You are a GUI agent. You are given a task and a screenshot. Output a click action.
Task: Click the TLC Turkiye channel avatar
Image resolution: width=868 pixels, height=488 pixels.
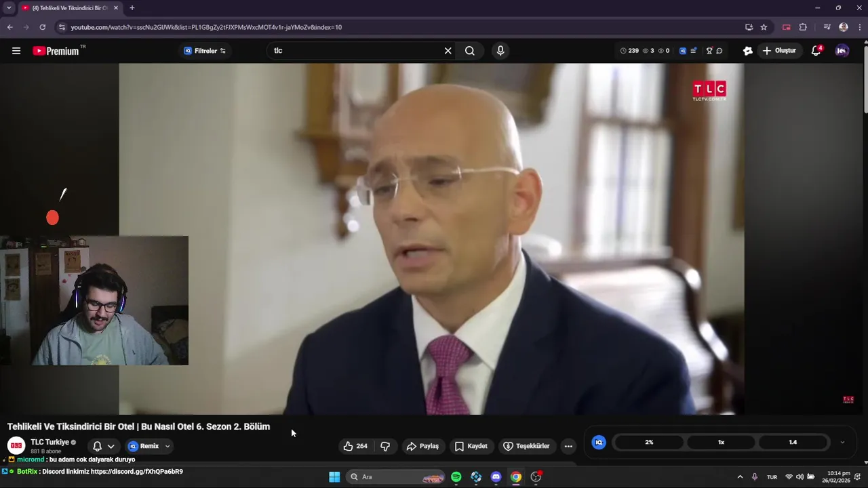(x=16, y=445)
